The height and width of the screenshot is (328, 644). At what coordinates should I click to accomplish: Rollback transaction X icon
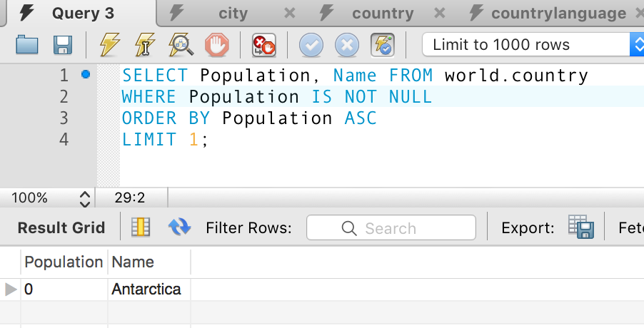[x=347, y=45]
